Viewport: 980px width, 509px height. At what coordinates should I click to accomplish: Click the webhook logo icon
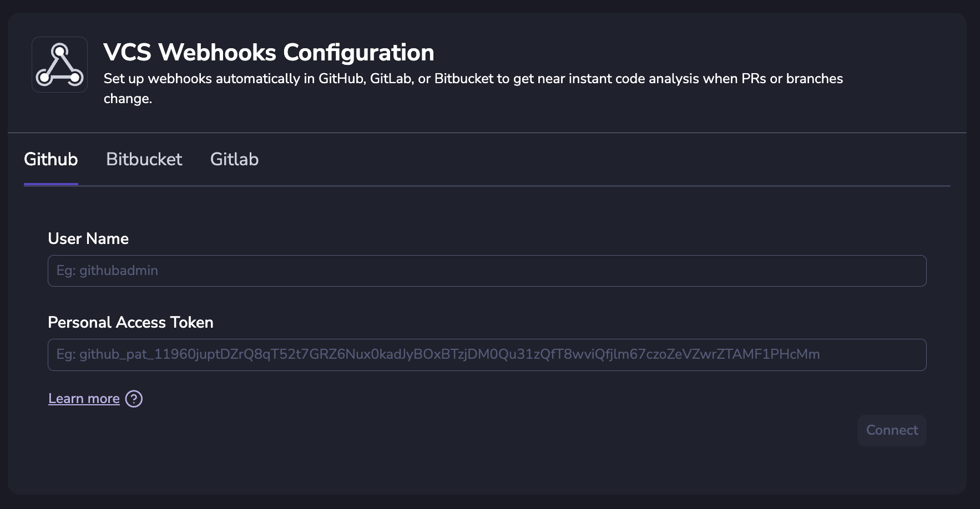pos(59,65)
